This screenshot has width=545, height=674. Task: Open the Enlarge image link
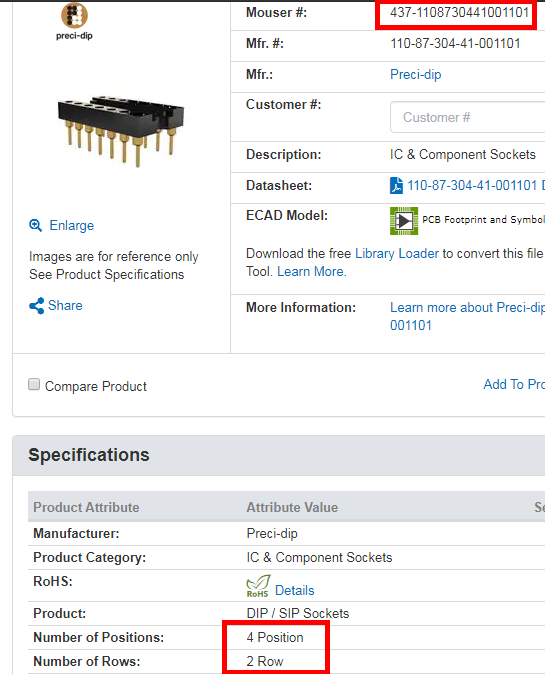[71, 225]
